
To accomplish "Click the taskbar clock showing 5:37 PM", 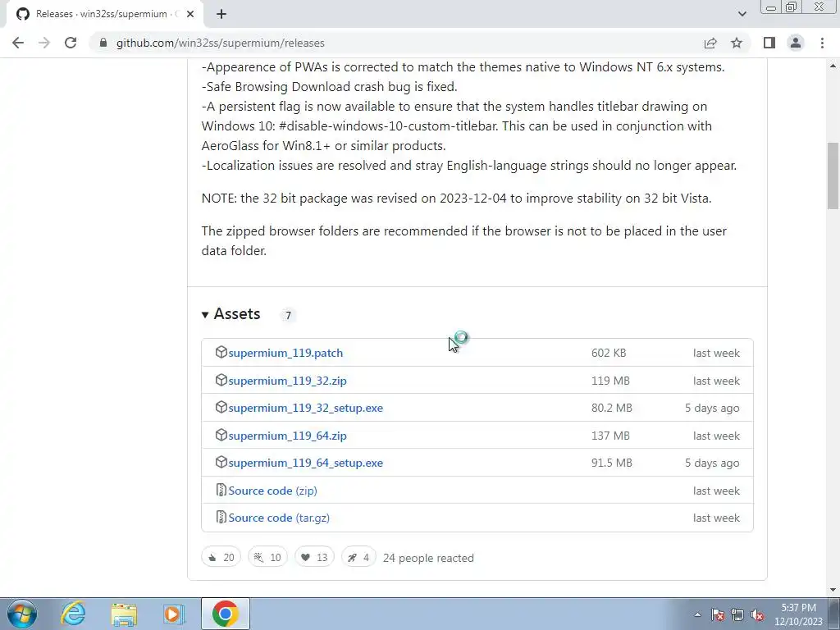I will click(798, 614).
